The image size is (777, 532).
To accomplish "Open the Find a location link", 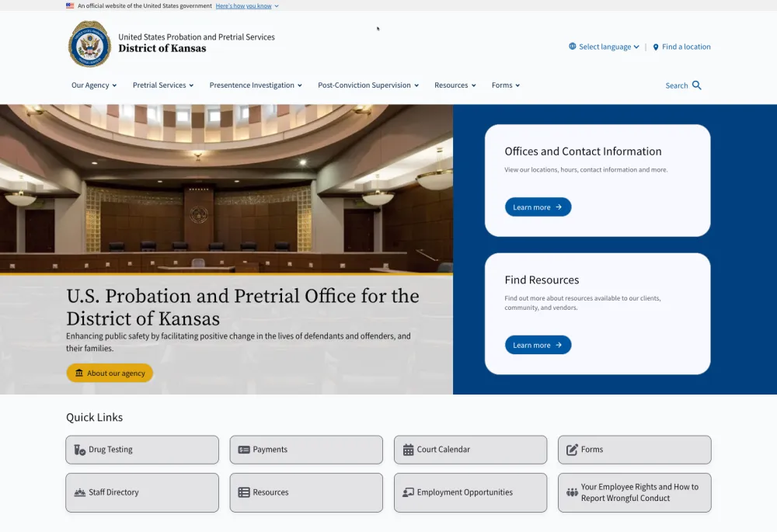I will [685, 47].
